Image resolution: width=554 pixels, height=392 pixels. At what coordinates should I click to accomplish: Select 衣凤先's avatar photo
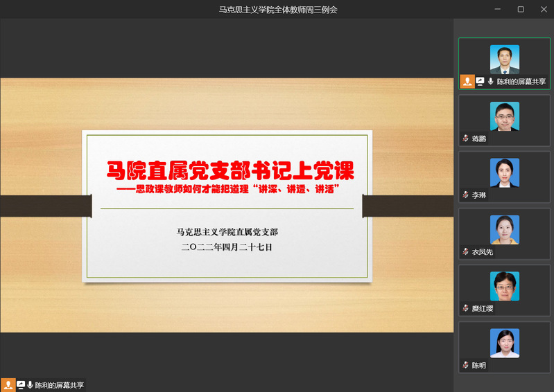click(x=504, y=230)
